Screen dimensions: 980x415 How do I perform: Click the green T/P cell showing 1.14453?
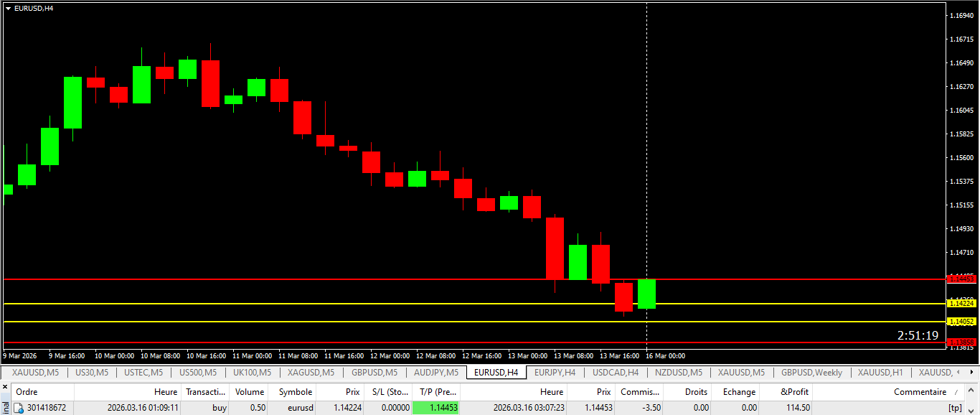tap(435, 408)
